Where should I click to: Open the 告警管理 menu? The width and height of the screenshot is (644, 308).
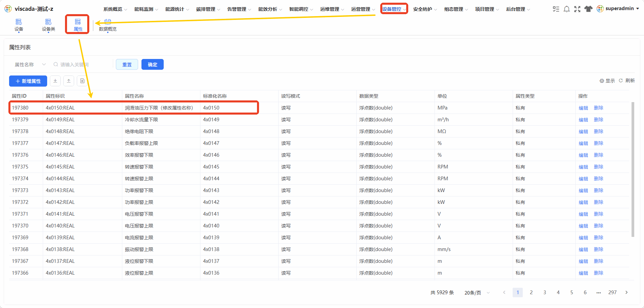coord(239,9)
